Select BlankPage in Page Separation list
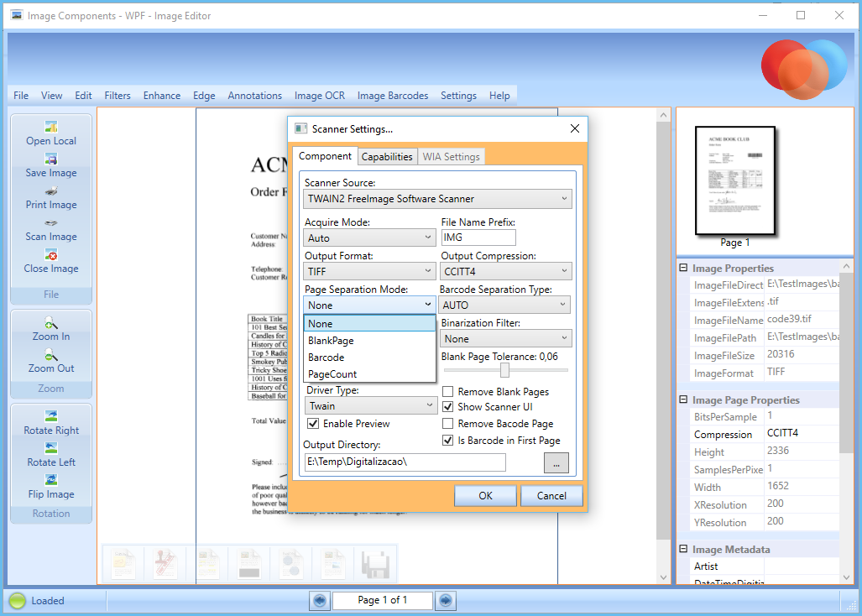Viewport: 862px width, 616px height. (x=369, y=341)
